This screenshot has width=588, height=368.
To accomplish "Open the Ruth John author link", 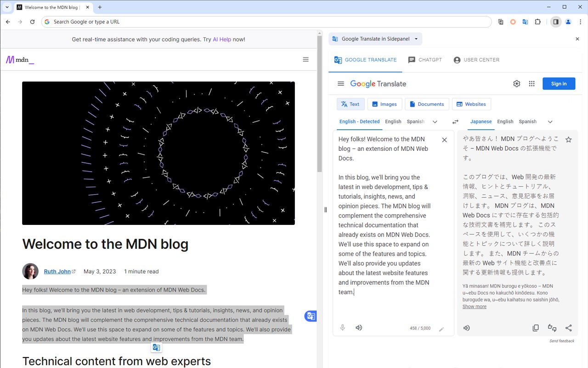I will point(57,271).
